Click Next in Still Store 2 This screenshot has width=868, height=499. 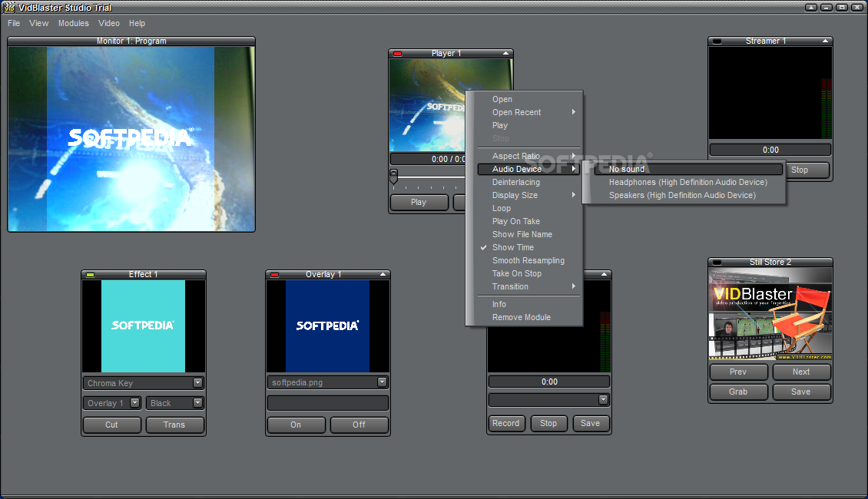click(802, 372)
